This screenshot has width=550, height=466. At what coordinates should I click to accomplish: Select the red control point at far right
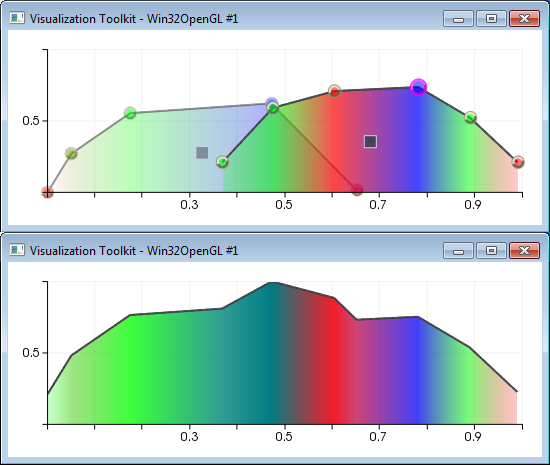click(x=518, y=162)
